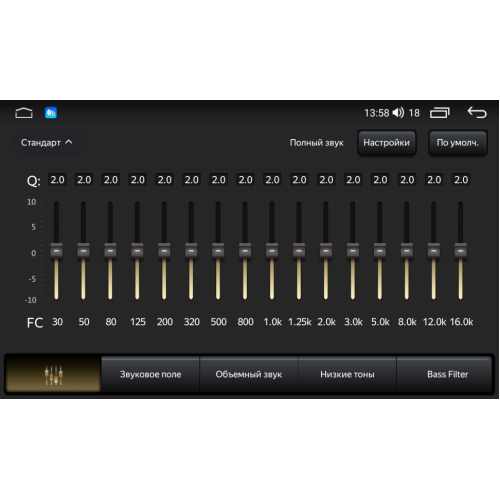Viewport: 500px width, 500px height.
Task: Click the 8.0k band slider handle
Action: click(407, 251)
